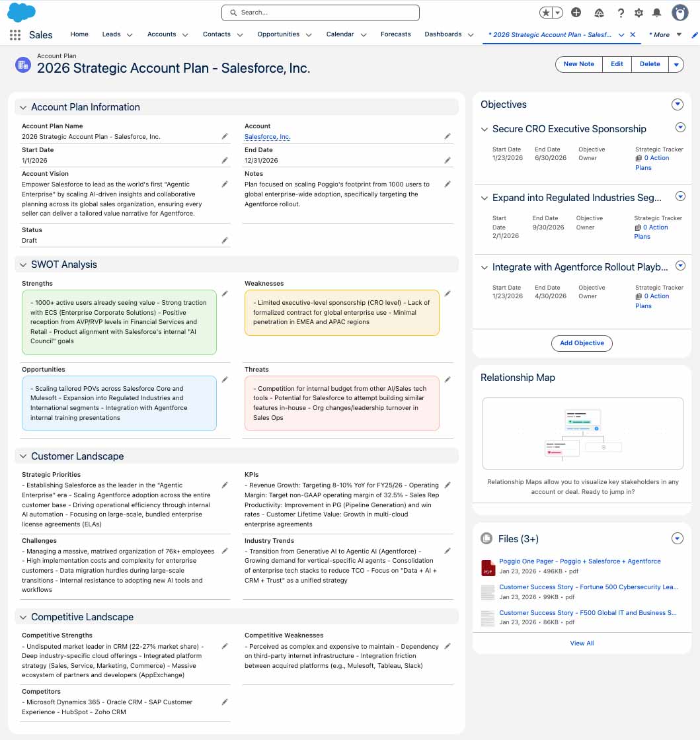Collapse the SWOT Analysis section
This screenshot has height=740, width=700.
tap(22, 265)
